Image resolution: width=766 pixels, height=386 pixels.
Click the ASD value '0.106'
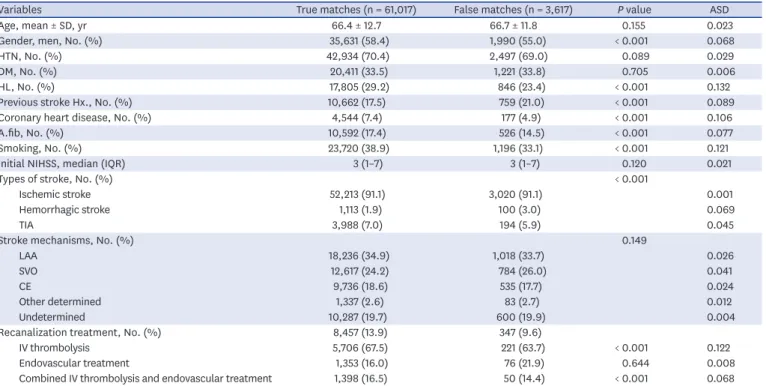[x=720, y=118]
